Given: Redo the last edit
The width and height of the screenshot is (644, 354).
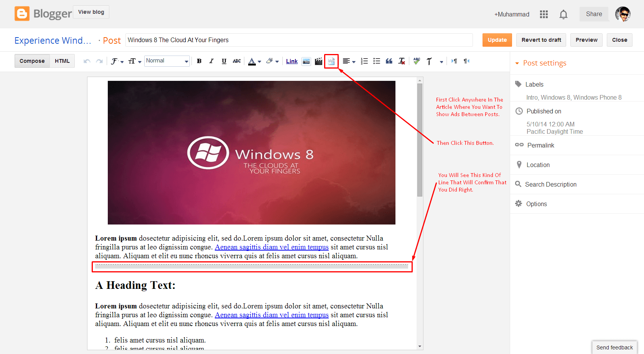Looking at the screenshot, I should 99,61.
